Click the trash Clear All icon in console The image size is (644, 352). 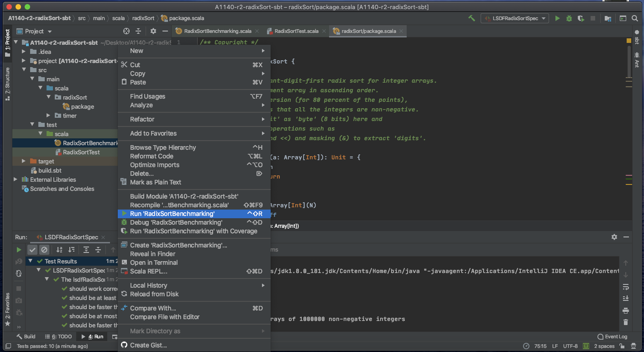626,322
